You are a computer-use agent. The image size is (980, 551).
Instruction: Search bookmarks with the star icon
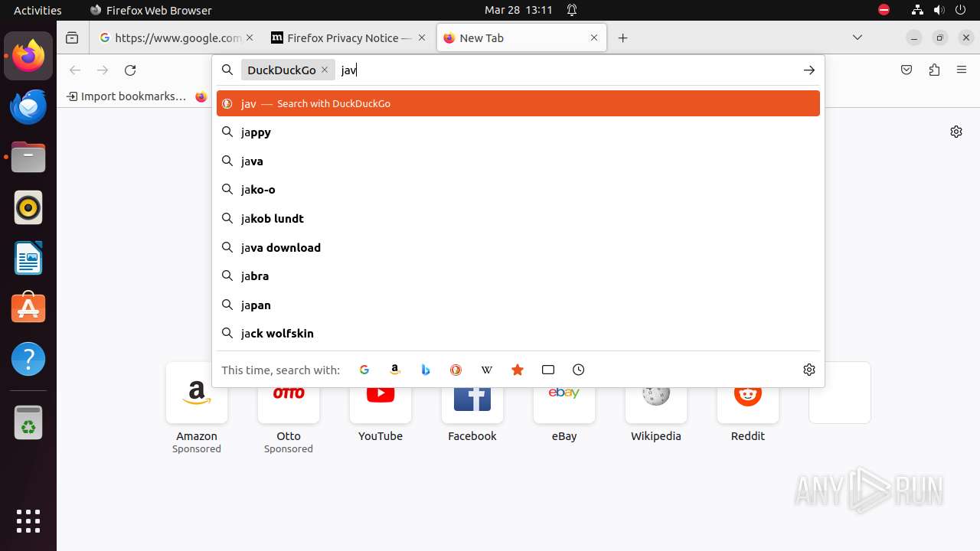point(518,370)
